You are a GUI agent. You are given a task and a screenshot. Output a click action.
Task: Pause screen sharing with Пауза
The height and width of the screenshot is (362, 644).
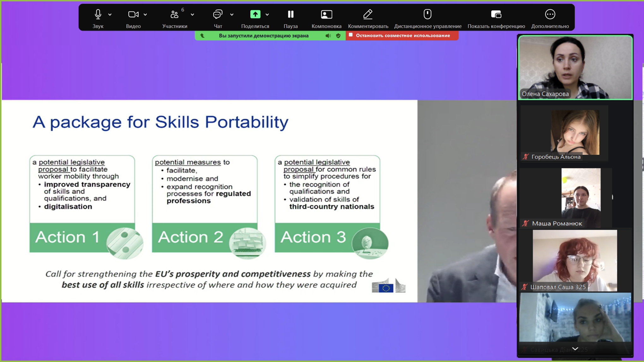pos(290,15)
